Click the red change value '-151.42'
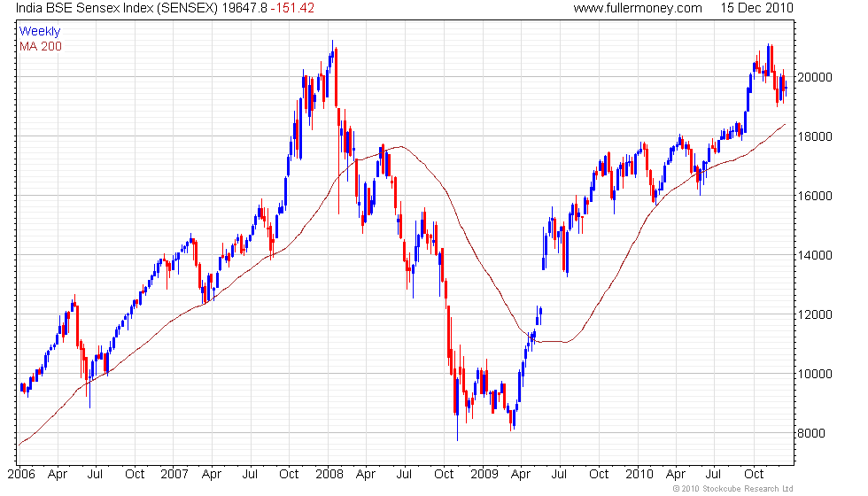This screenshot has height=496, width=868. tap(293, 8)
